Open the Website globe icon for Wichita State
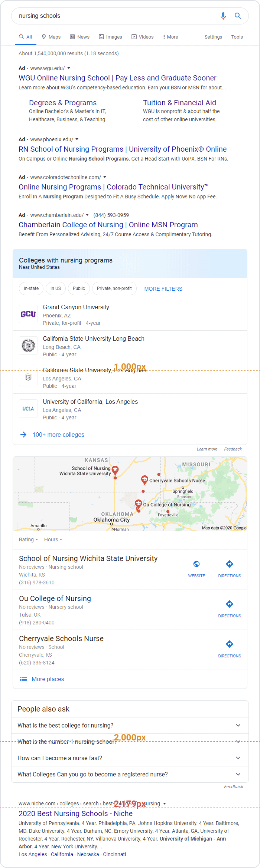 click(x=196, y=564)
